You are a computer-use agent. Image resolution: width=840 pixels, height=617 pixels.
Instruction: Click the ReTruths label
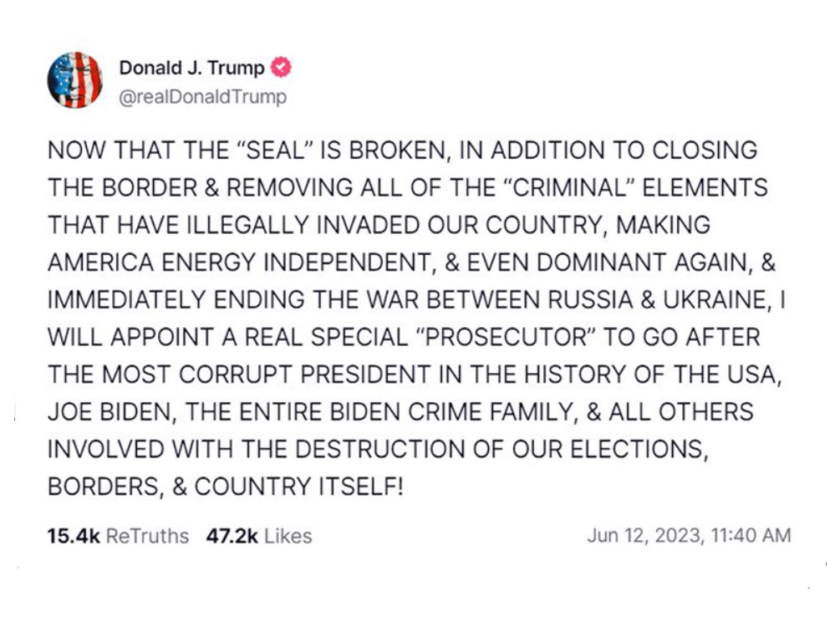(x=147, y=536)
